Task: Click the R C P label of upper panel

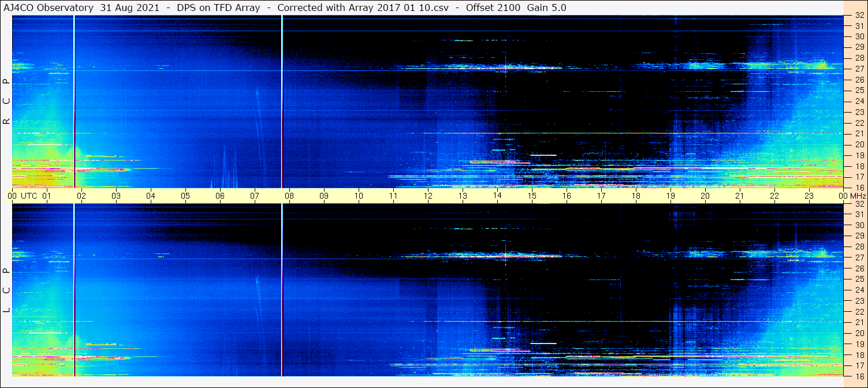Action: (x=7, y=102)
